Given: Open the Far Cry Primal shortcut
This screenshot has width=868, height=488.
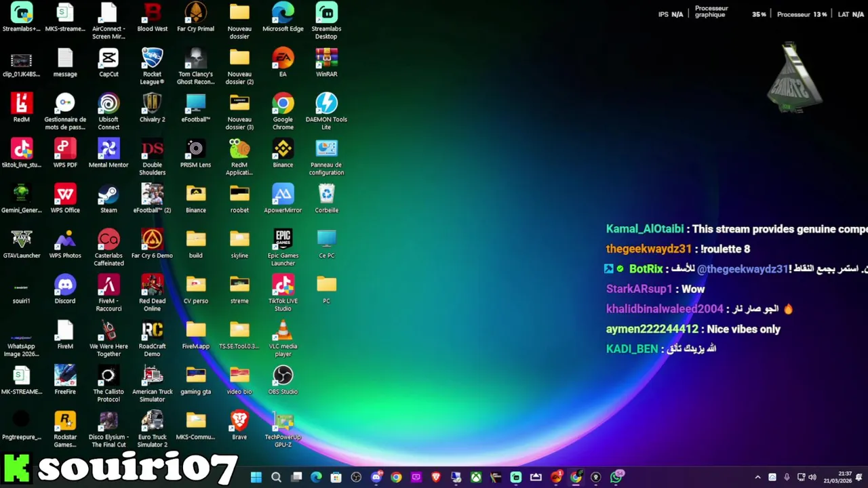Looking at the screenshot, I should (x=195, y=17).
